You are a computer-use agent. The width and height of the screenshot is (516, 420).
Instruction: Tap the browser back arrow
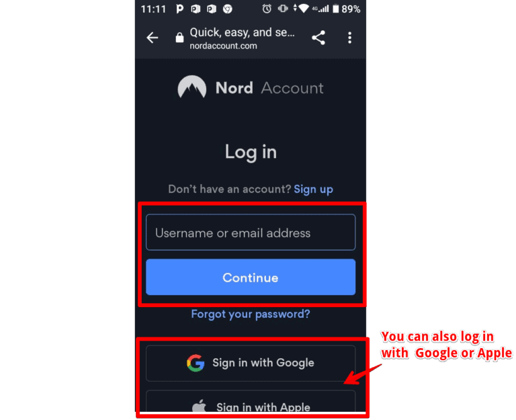pos(153,38)
